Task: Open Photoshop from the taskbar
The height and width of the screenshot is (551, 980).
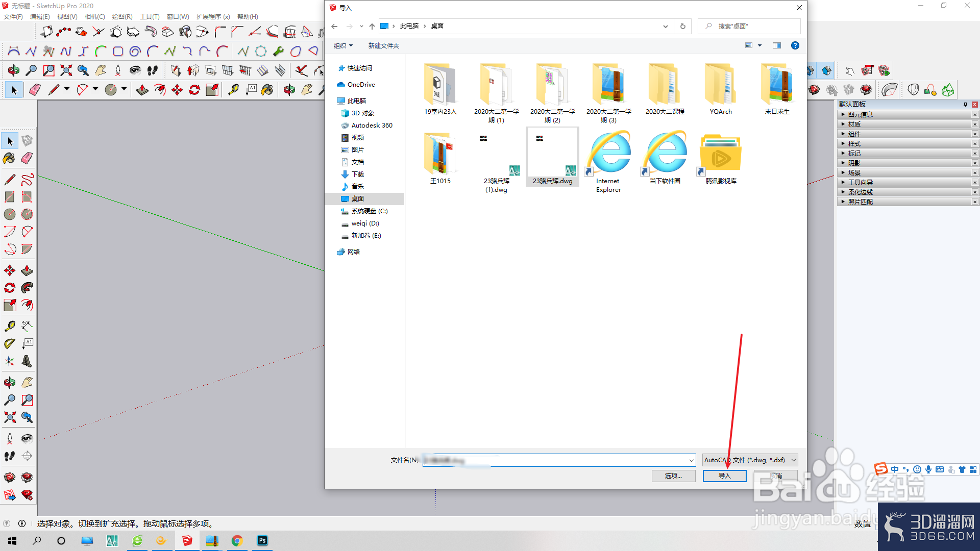Action: 262,541
